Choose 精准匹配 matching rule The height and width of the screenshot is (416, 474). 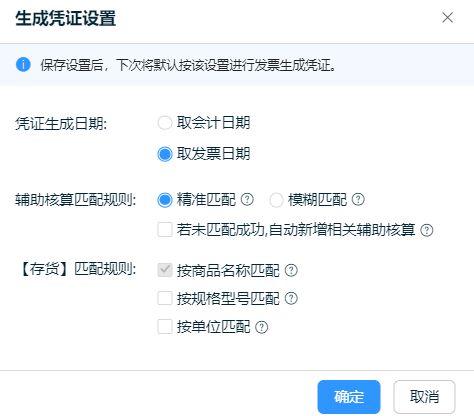[165, 200]
